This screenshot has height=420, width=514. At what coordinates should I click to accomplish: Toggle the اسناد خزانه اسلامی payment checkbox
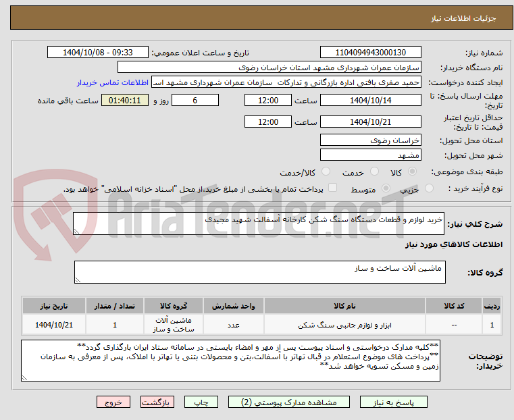click(x=333, y=188)
